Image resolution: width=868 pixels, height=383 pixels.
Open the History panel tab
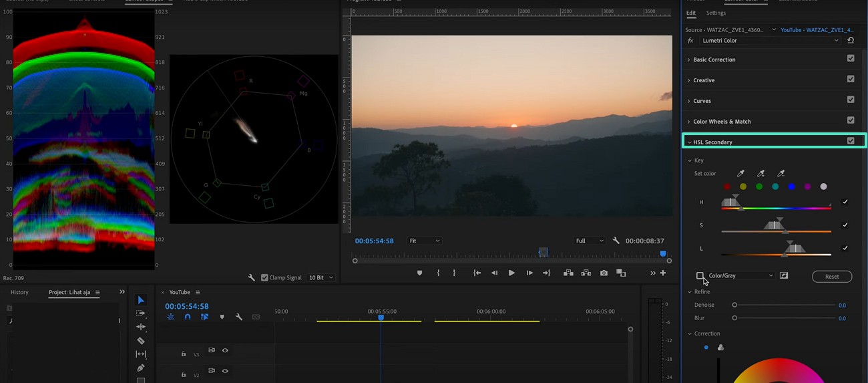point(19,292)
